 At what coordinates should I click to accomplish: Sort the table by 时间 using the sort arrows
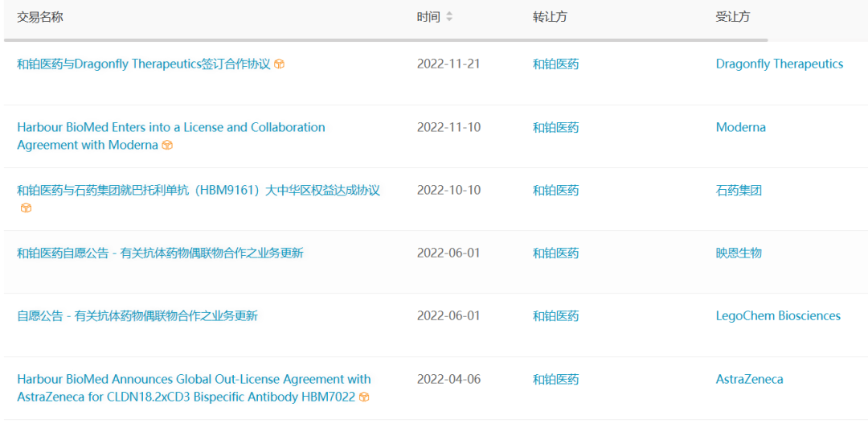point(449,17)
